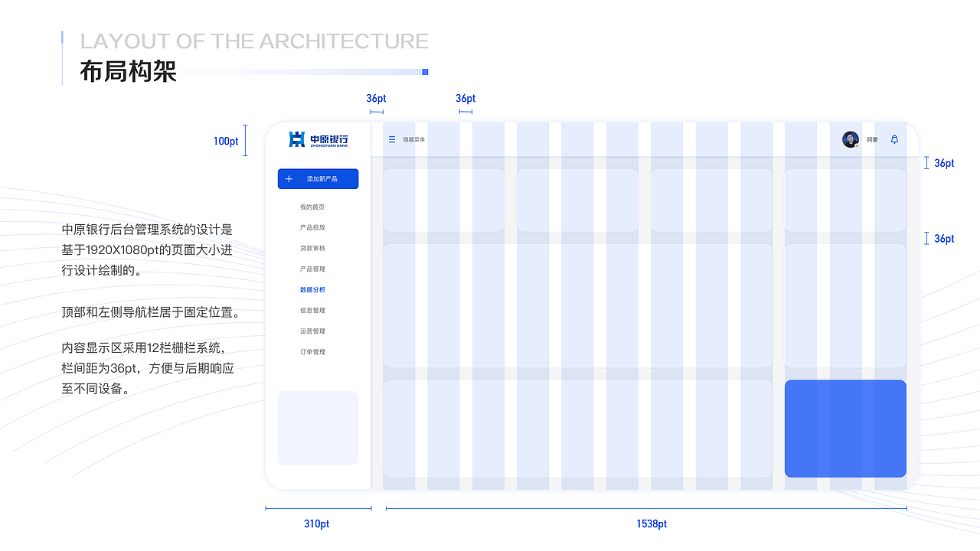Click the 布局构架 heading
The height and width of the screenshot is (551, 980).
point(129,71)
